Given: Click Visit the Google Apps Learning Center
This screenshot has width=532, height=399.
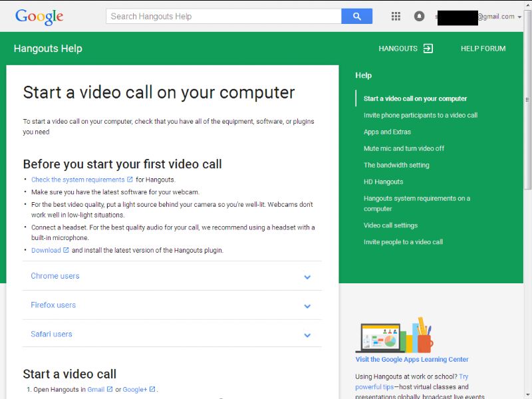Looking at the screenshot, I should pos(412,359).
